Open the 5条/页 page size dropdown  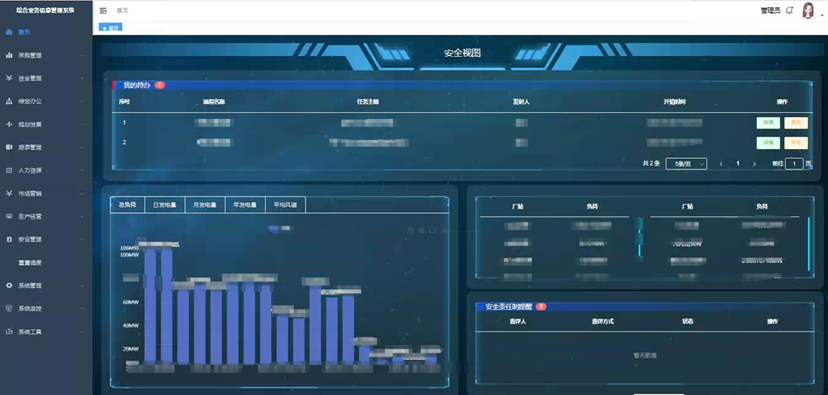686,164
